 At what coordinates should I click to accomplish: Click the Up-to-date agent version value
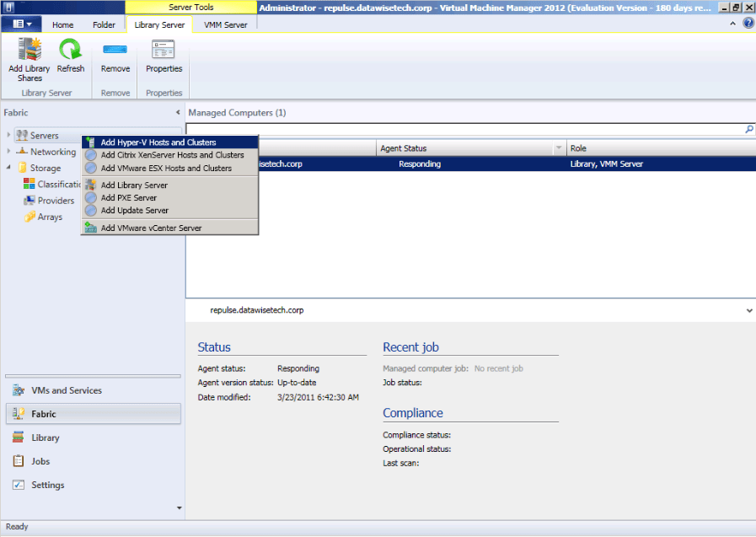[297, 383]
